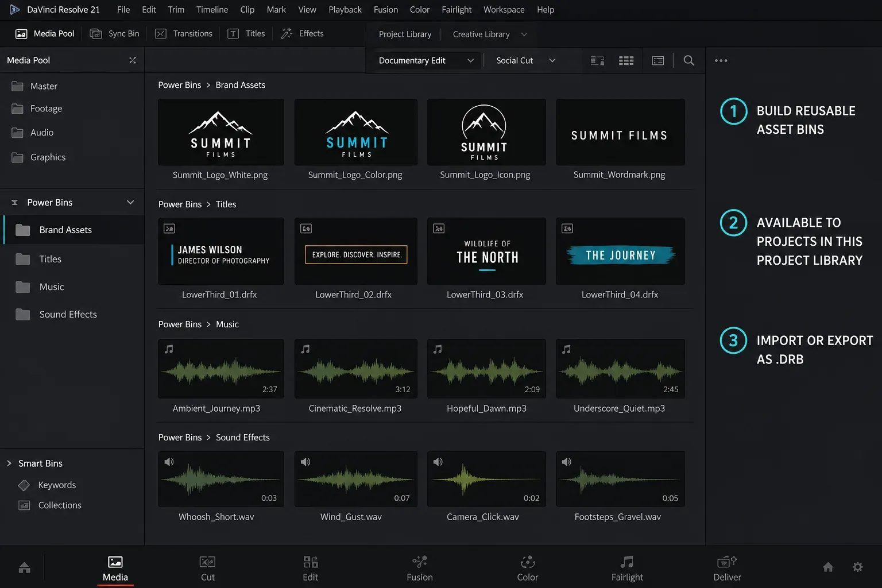Select the Brand Assets power bin
Screen dimensions: 882x588
click(73, 230)
